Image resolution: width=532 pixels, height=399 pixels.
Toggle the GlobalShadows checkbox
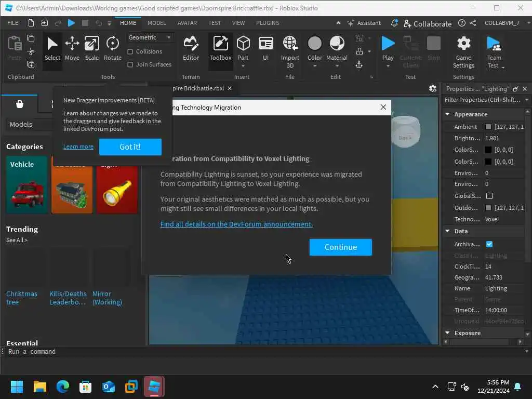click(x=489, y=196)
